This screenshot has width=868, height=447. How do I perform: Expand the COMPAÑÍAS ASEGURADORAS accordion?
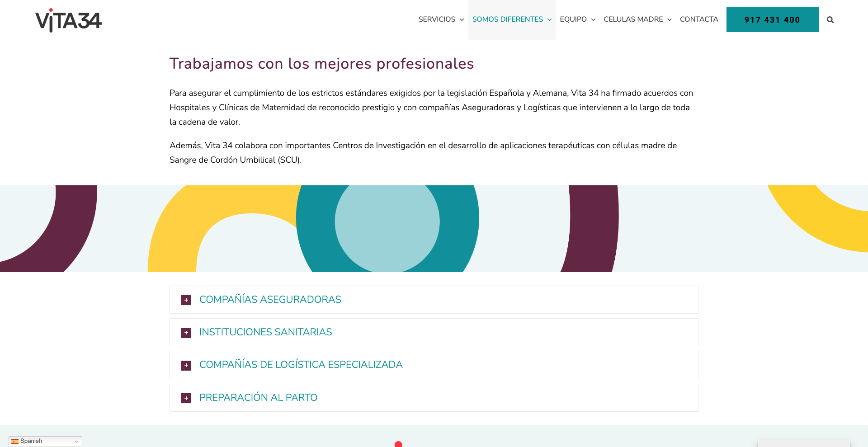270,300
